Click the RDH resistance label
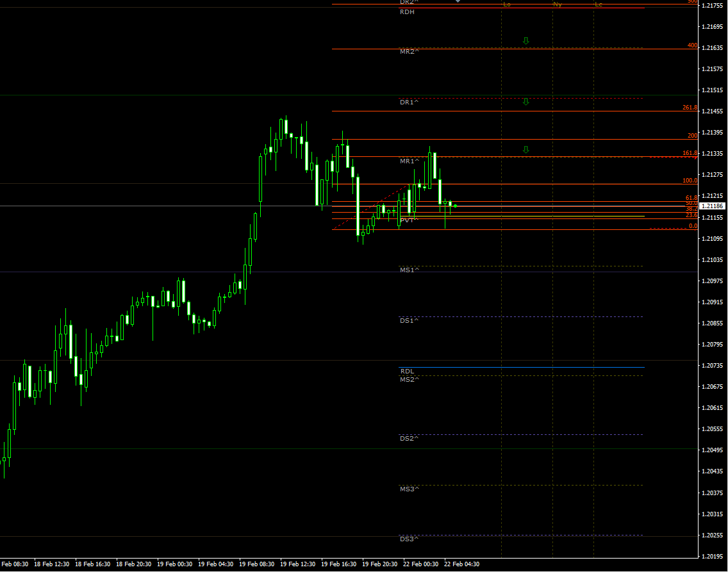Viewport: 728px width, 572px height. coord(406,12)
